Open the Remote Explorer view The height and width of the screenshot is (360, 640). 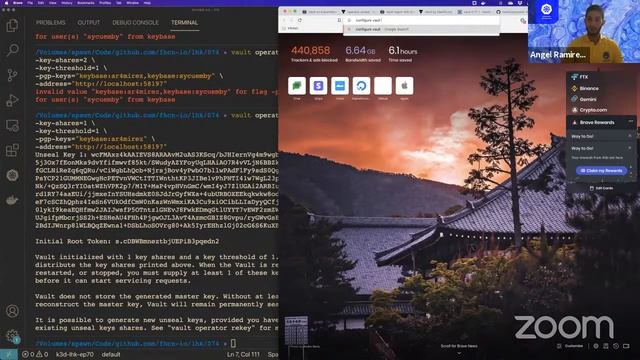[12, 125]
